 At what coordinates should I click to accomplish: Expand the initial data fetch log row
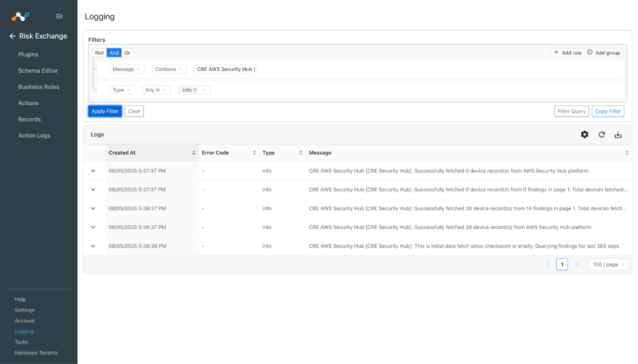[93, 246]
